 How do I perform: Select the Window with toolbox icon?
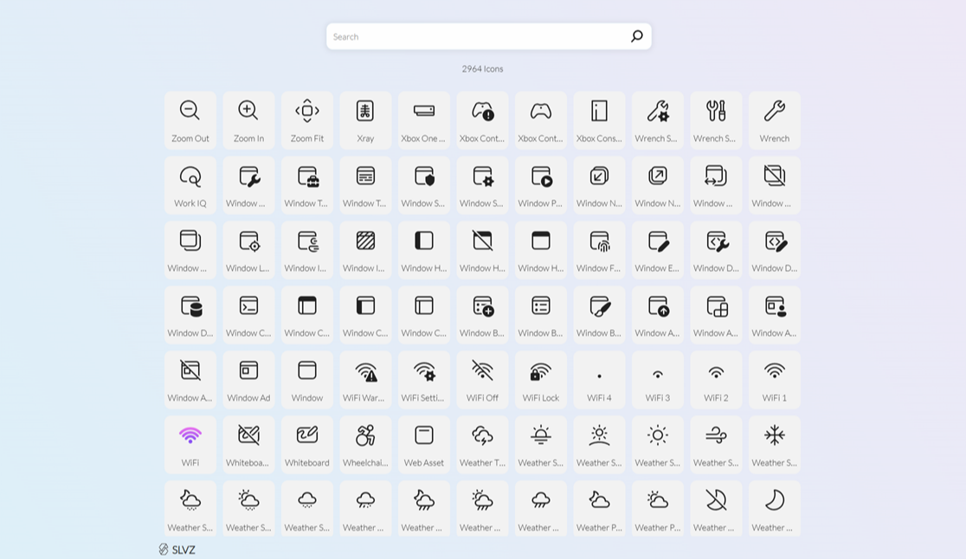pyautogui.click(x=306, y=185)
